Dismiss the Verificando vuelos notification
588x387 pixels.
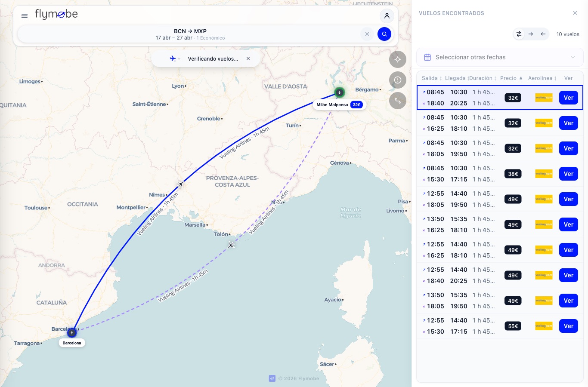pyautogui.click(x=248, y=58)
